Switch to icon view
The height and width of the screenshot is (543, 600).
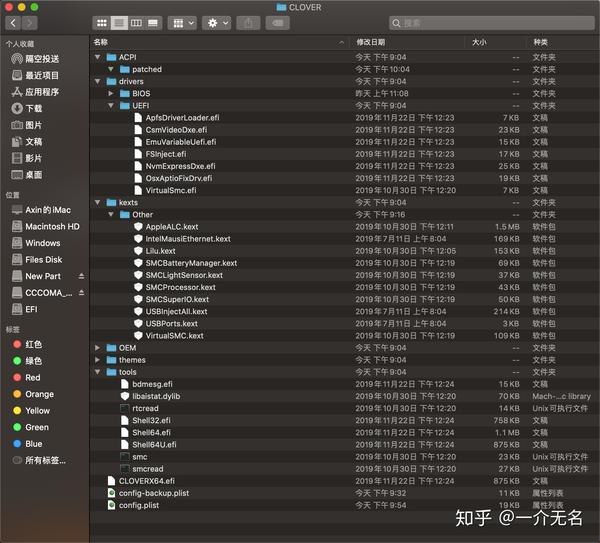(x=101, y=23)
